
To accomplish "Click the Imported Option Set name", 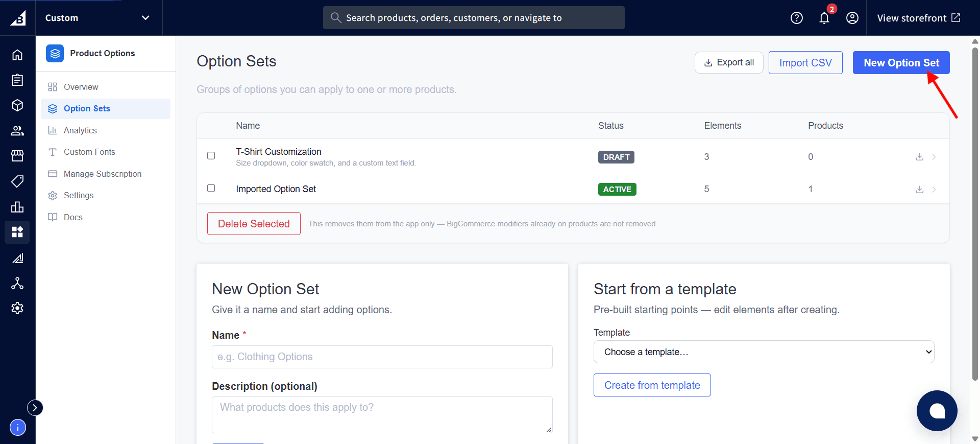I will pos(276,189).
